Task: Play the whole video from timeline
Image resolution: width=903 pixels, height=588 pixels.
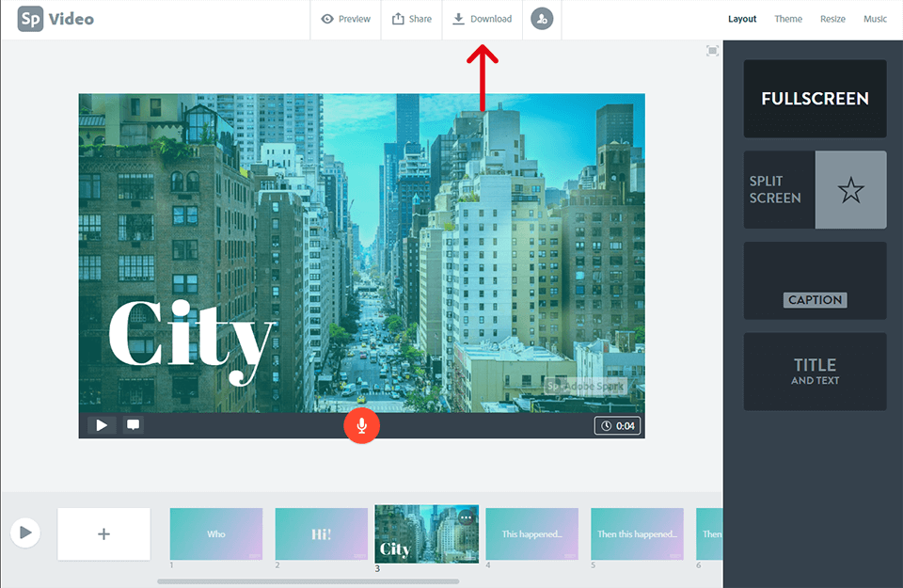Action: [25, 532]
